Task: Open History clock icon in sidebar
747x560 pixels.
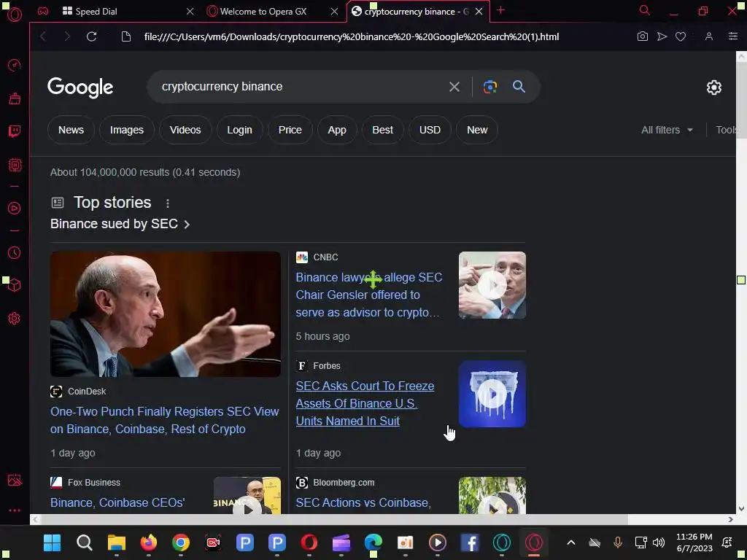Action: pos(15,252)
